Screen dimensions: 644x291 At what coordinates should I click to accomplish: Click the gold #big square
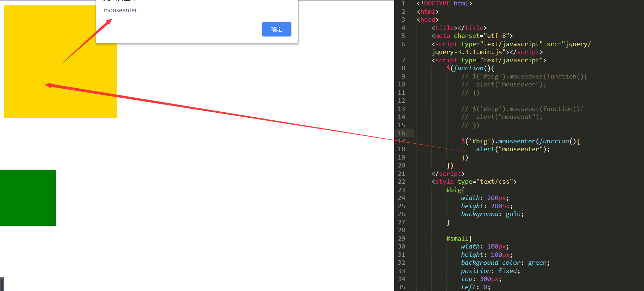61,62
